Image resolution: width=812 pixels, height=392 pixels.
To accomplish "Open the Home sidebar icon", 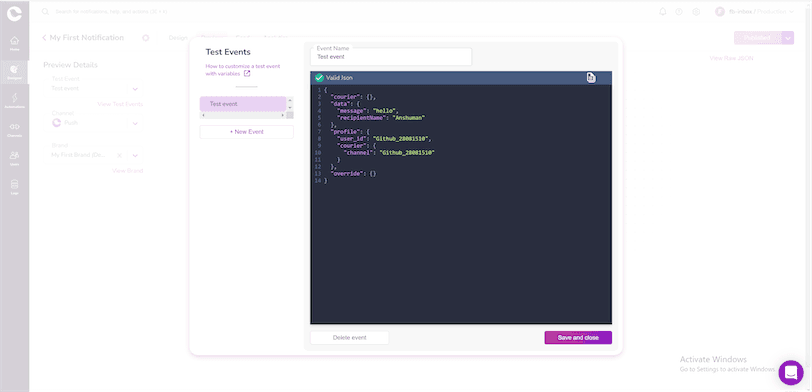I will 14,43.
